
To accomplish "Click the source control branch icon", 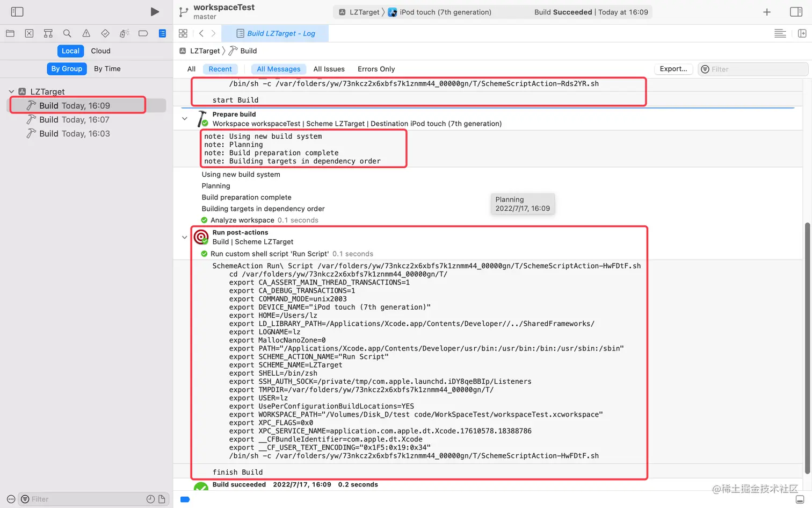I will [x=184, y=12].
